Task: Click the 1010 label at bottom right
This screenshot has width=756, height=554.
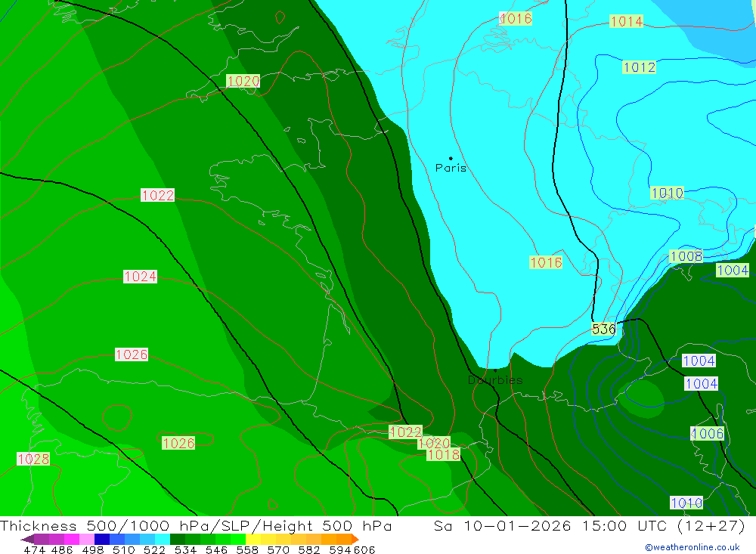Action: pyautogui.click(x=686, y=503)
